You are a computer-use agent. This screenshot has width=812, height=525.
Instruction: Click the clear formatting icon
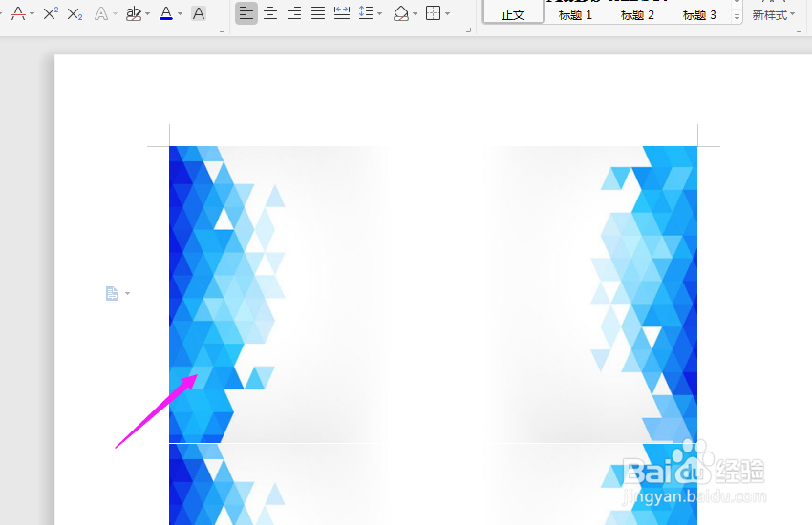click(18, 13)
